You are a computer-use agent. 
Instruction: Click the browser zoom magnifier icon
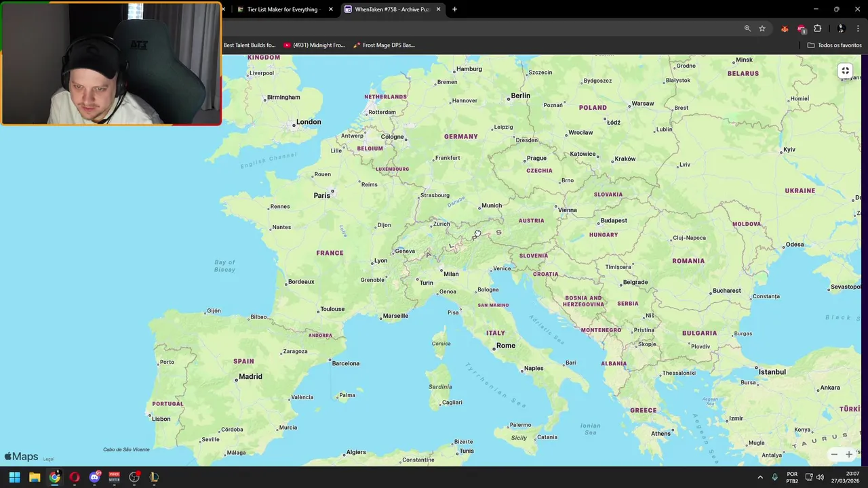pos(747,28)
